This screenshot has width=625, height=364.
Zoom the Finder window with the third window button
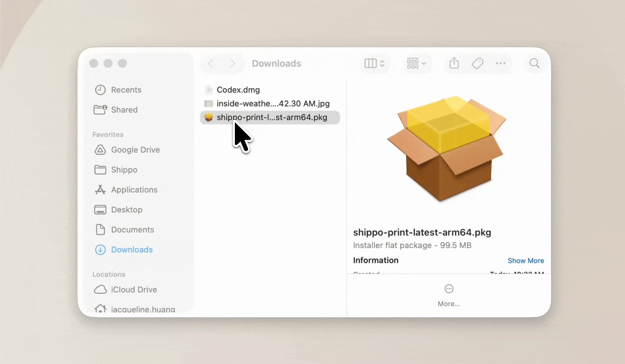123,63
